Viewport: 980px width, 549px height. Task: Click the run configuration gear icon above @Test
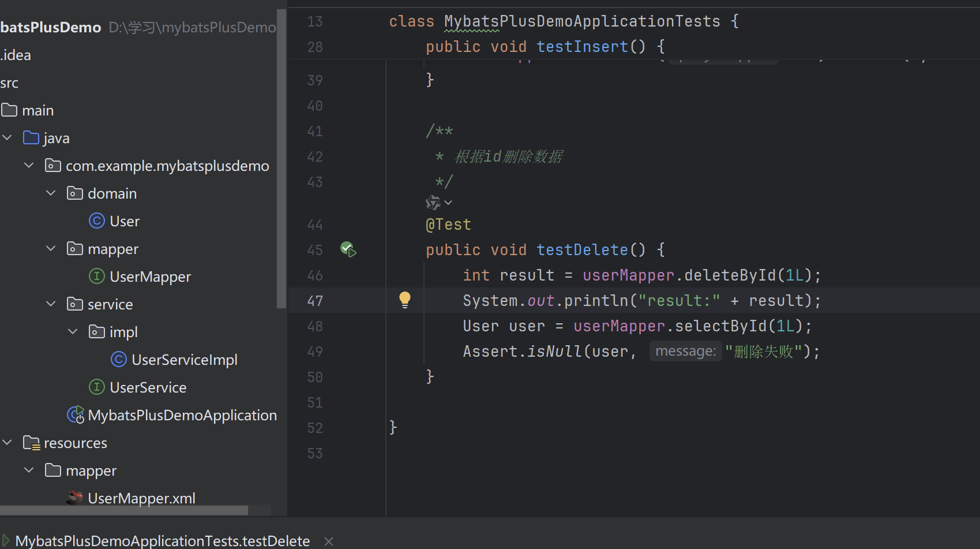(432, 203)
